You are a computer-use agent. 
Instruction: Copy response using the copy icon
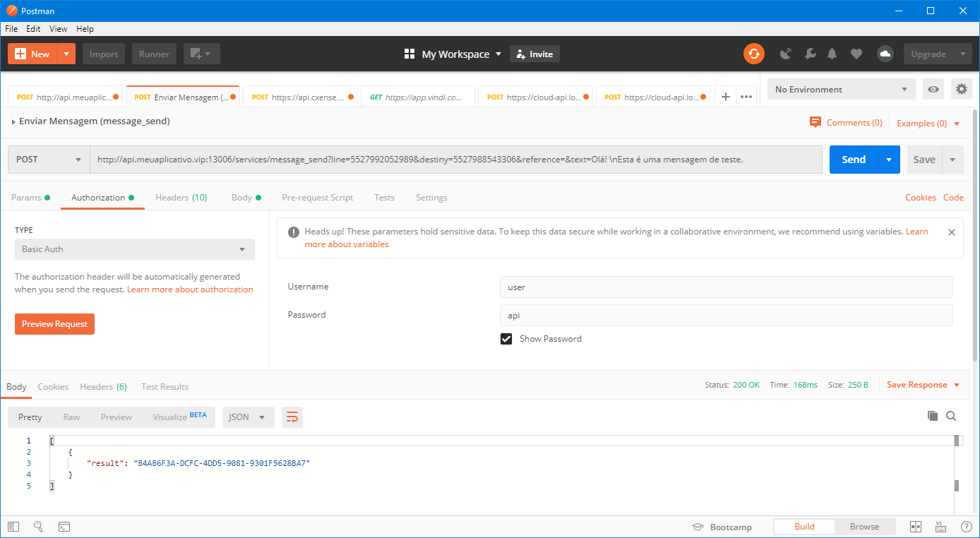[932, 417]
